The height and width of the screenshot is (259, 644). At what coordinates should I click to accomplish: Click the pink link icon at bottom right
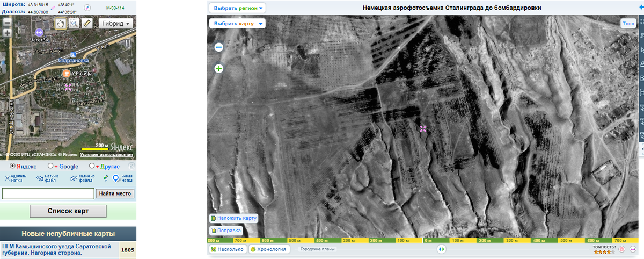tap(632, 249)
